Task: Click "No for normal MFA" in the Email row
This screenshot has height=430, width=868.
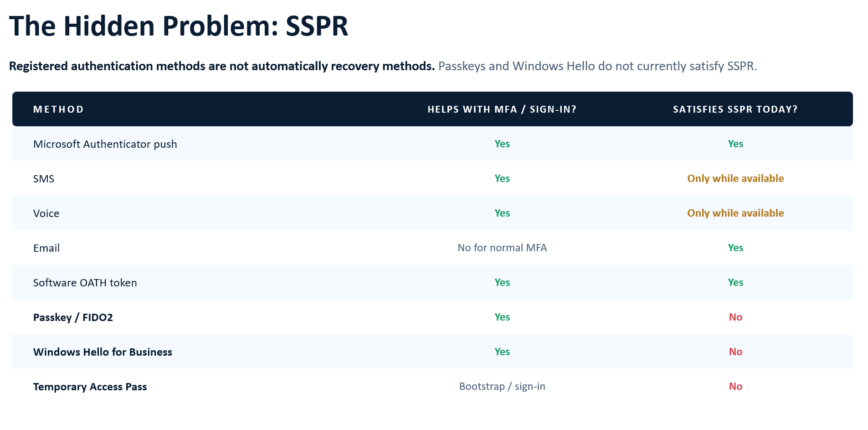Action: click(502, 248)
